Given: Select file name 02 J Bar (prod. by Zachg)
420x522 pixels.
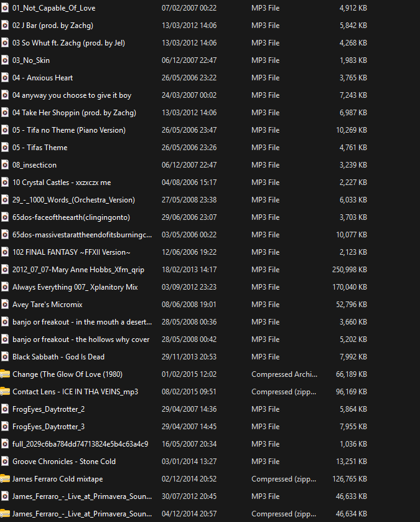Looking at the screenshot, I should pyautogui.click(x=53, y=26).
